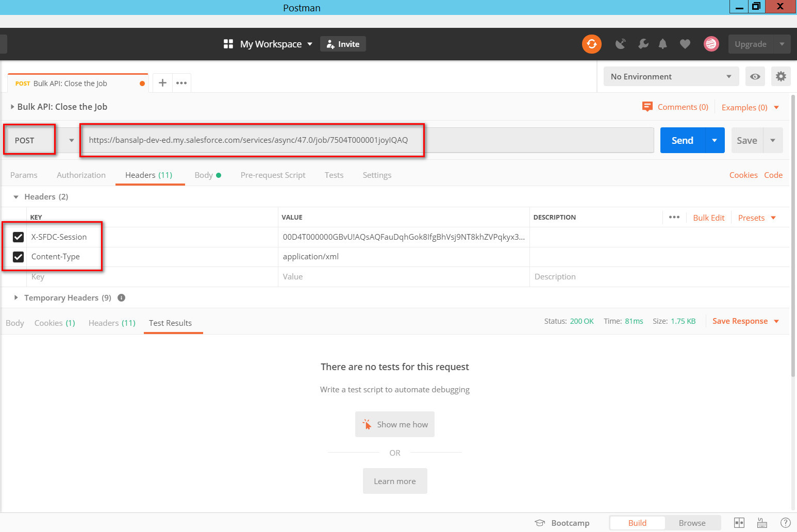
Task: Click the Comments speech bubble icon
Action: click(x=647, y=107)
